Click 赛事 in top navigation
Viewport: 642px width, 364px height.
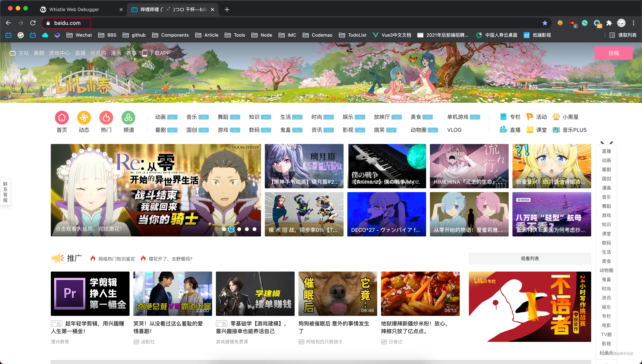(x=131, y=53)
